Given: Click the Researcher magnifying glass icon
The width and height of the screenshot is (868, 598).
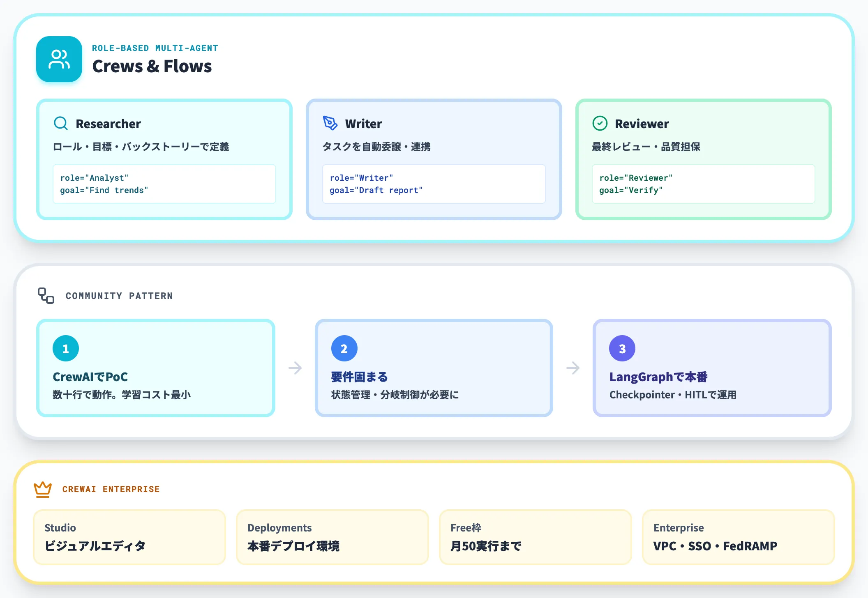Looking at the screenshot, I should (x=61, y=123).
